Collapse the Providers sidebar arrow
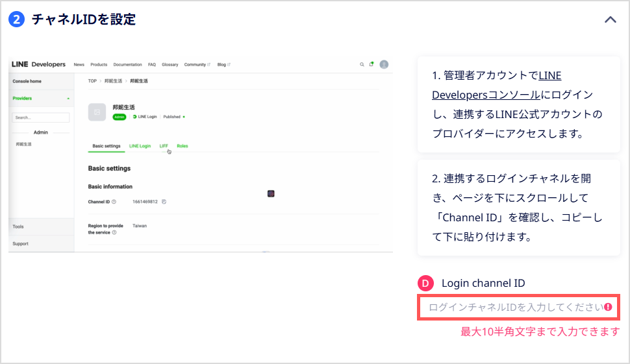Image resolution: width=630 pixels, height=364 pixels. [68, 99]
